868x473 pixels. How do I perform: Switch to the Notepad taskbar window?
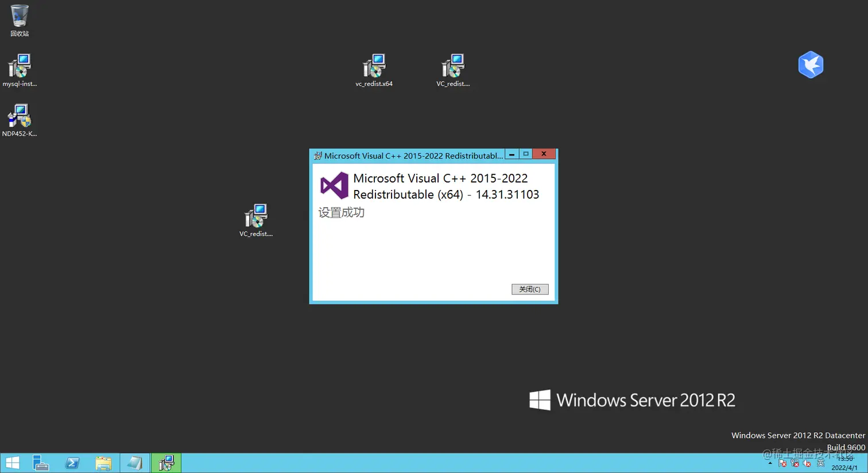pyautogui.click(x=135, y=463)
